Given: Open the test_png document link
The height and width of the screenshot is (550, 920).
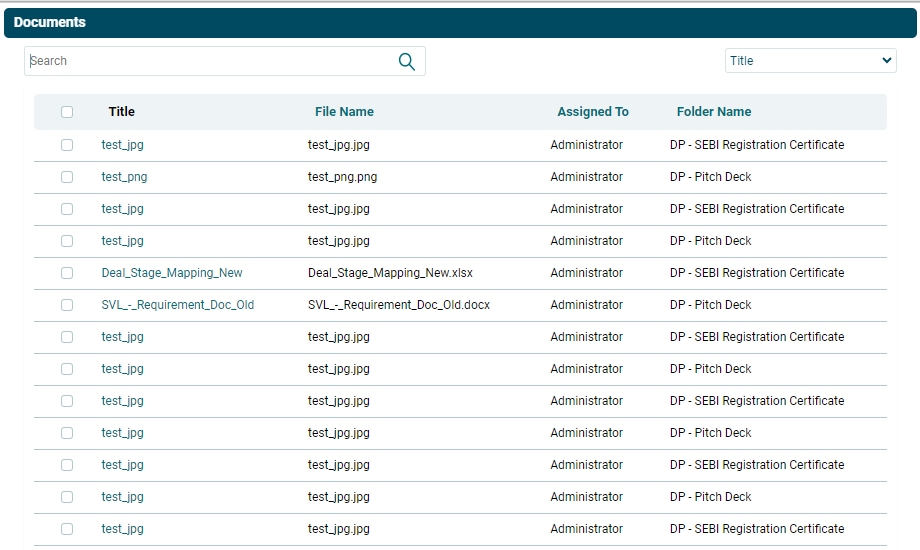Looking at the screenshot, I should pos(124,177).
